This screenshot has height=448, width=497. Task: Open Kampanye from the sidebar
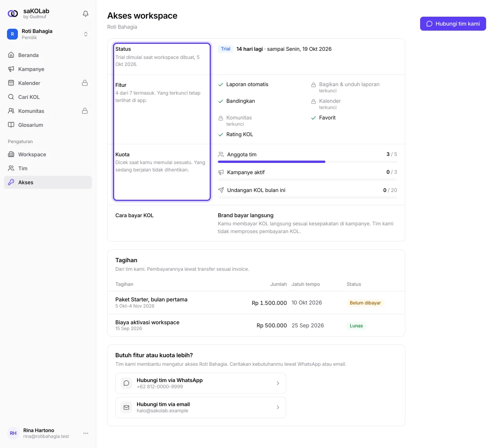pyautogui.click(x=48, y=69)
